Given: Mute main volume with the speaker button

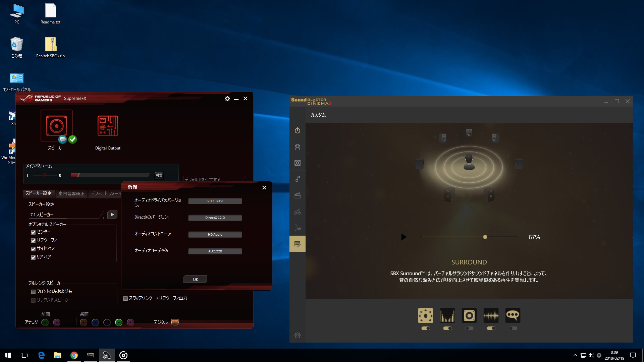Looking at the screenshot, I should tap(159, 175).
